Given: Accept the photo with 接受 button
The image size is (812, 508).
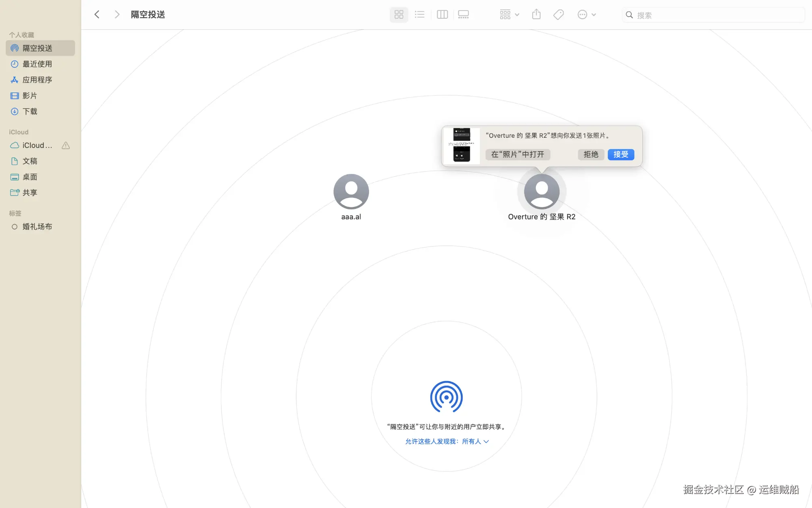Looking at the screenshot, I should point(621,154).
